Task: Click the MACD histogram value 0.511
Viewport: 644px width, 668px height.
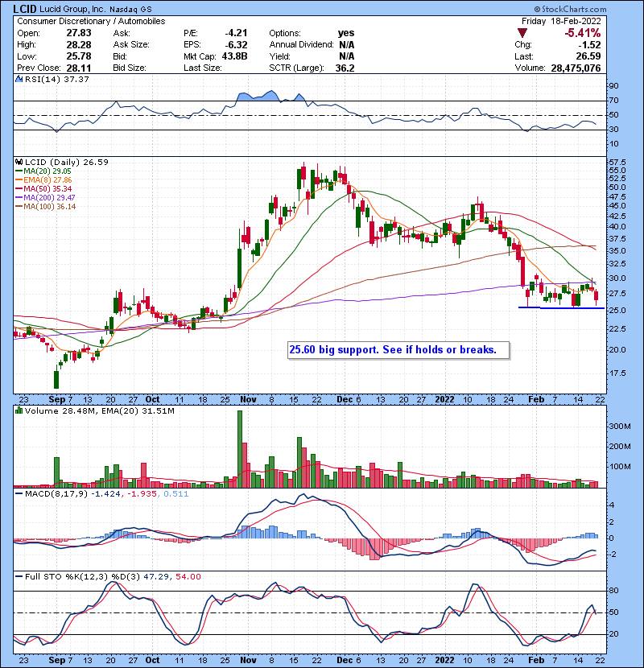Action: pyautogui.click(x=175, y=493)
